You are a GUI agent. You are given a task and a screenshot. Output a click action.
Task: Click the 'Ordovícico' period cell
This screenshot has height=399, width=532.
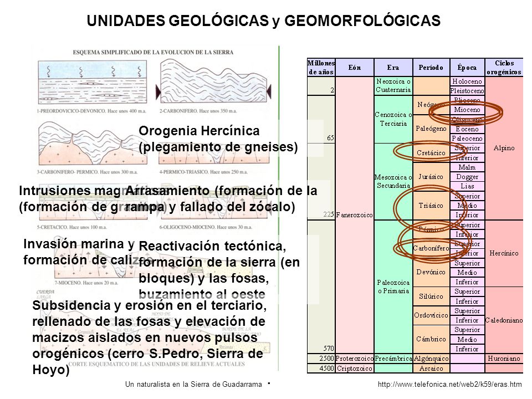click(x=431, y=315)
